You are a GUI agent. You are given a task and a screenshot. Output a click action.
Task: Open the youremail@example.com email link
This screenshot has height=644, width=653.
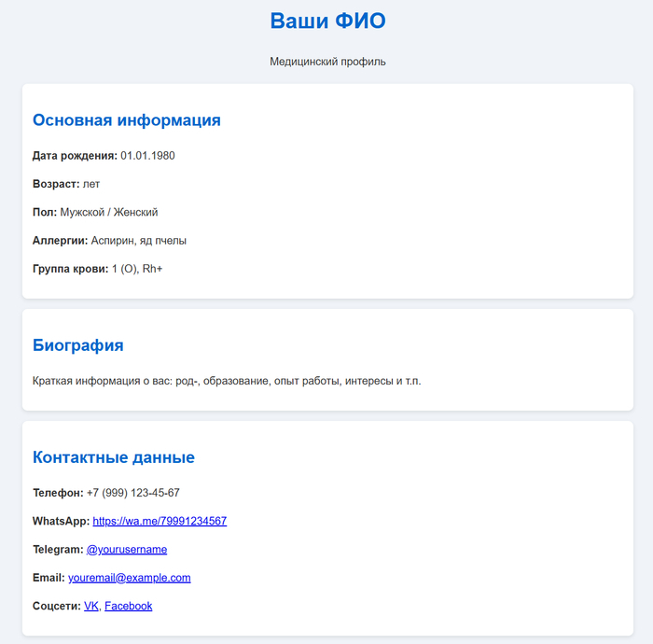click(129, 578)
